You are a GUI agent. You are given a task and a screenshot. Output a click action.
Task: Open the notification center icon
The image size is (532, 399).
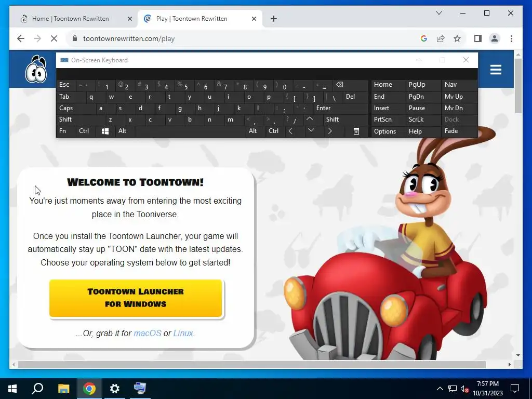click(515, 389)
